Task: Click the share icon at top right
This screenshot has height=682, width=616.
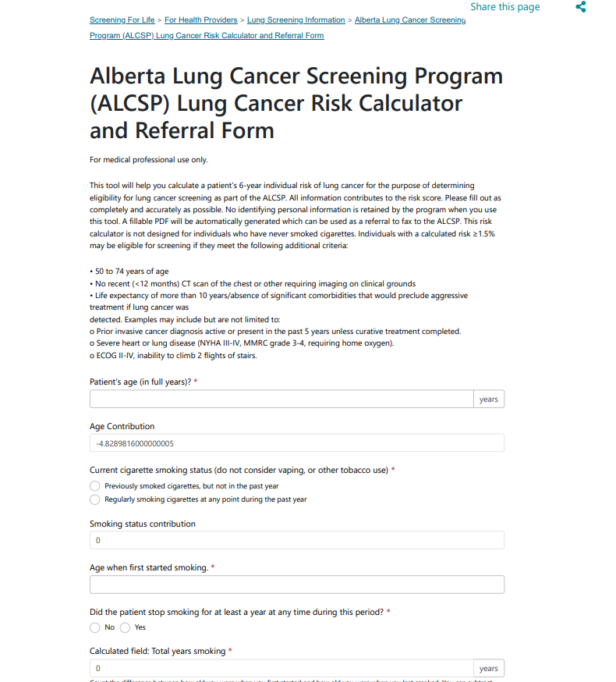Action: click(580, 7)
